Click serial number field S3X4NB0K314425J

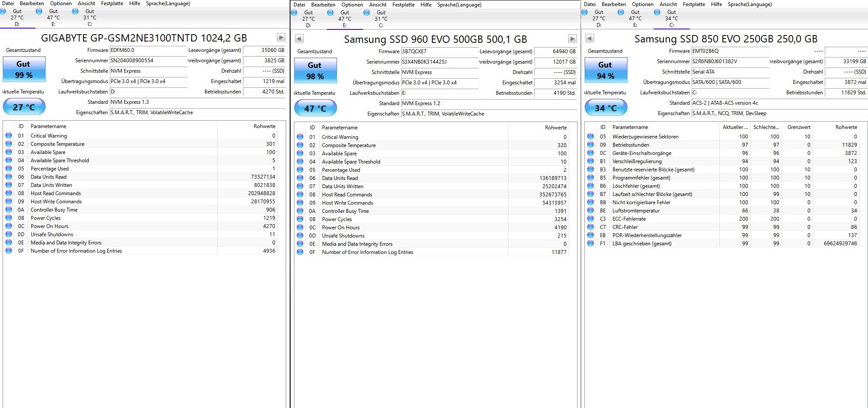point(440,62)
